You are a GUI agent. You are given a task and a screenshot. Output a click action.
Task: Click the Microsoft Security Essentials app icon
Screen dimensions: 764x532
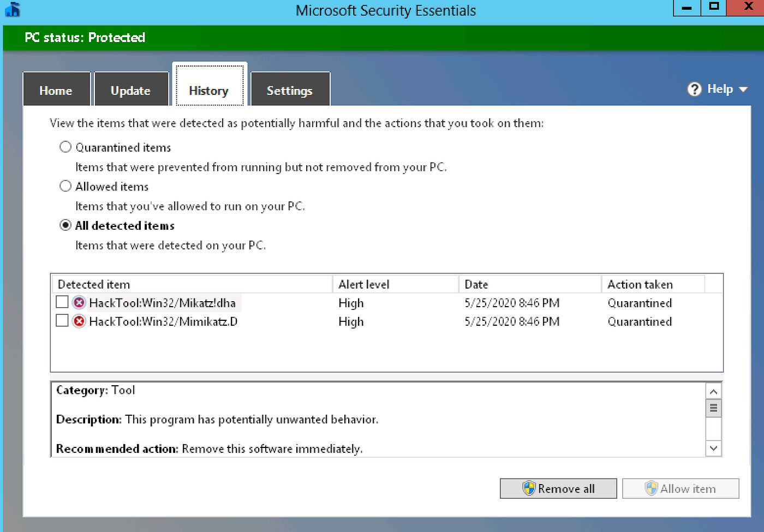(x=13, y=9)
